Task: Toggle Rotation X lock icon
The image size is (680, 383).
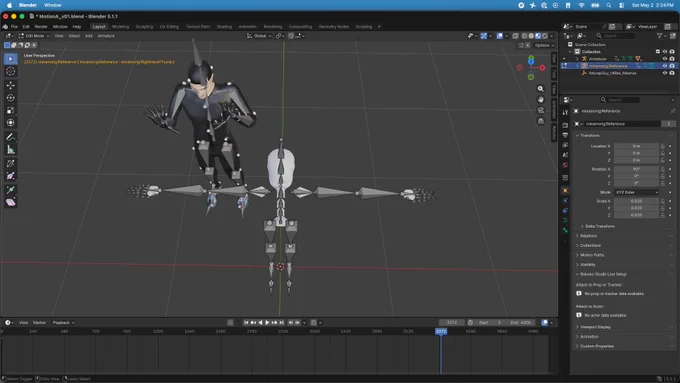Action: tap(662, 169)
